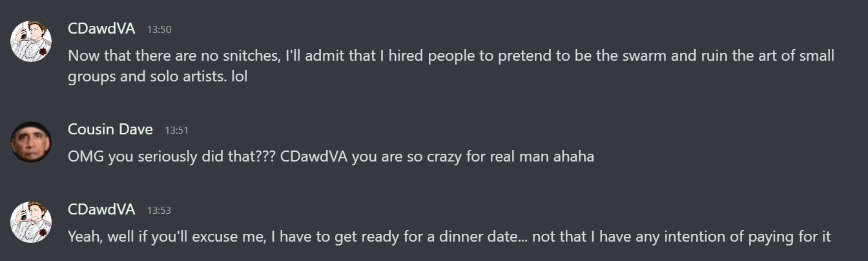Click the message about the dinner date
Screen dimensions: 868x261
pos(449,236)
